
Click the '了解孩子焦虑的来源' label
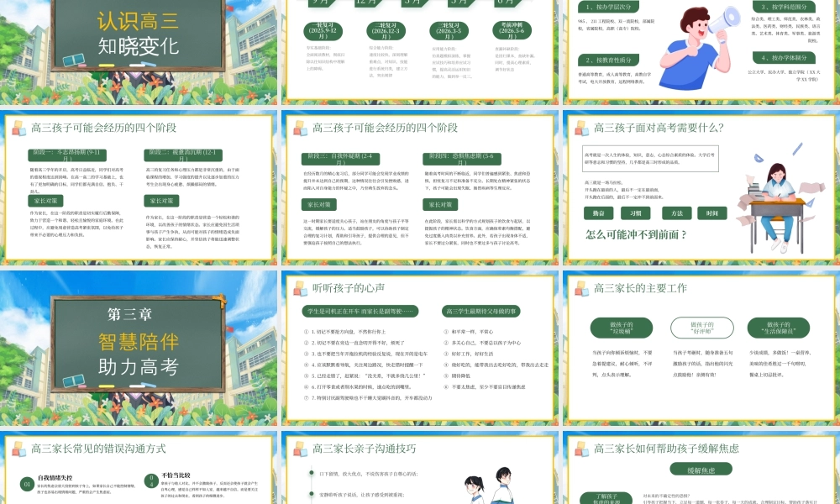pyautogui.click(x=606, y=498)
